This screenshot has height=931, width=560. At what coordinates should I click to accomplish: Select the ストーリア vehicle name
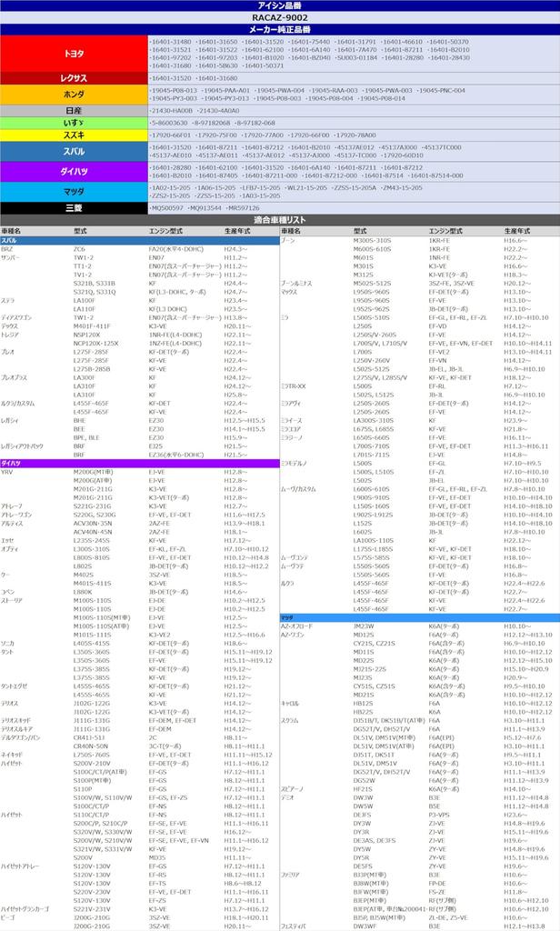click(x=11, y=601)
